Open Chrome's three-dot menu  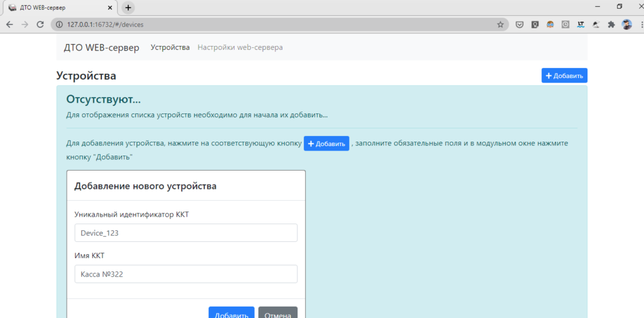(638, 25)
